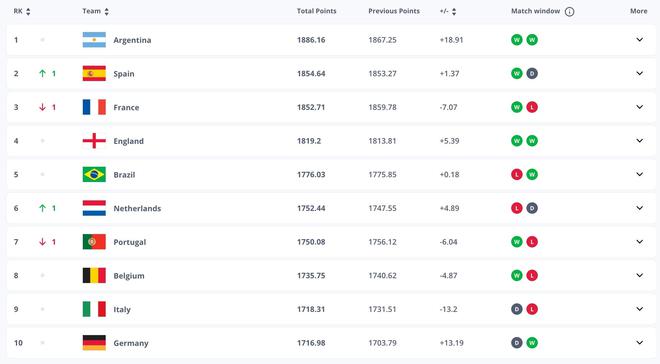
Task: Click France's red L match result badge
Action: point(532,107)
